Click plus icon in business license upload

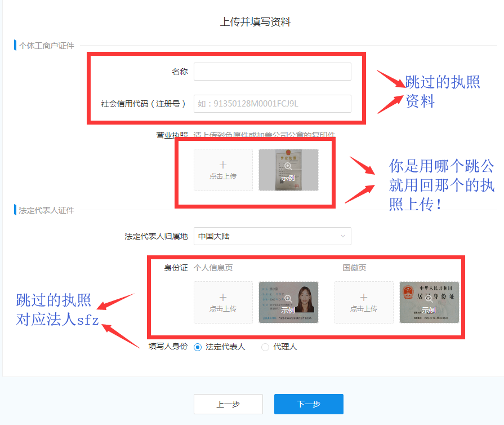(223, 165)
